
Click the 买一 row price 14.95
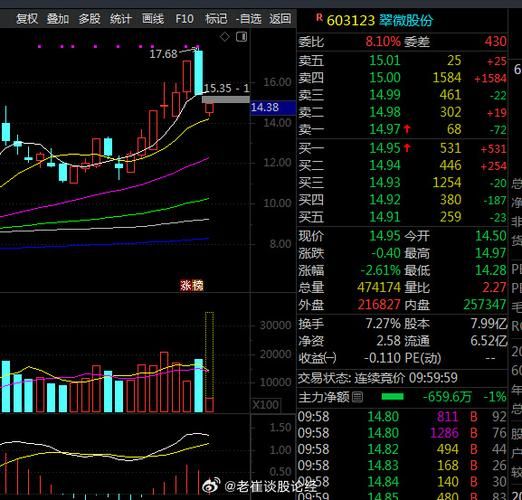(x=385, y=148)
